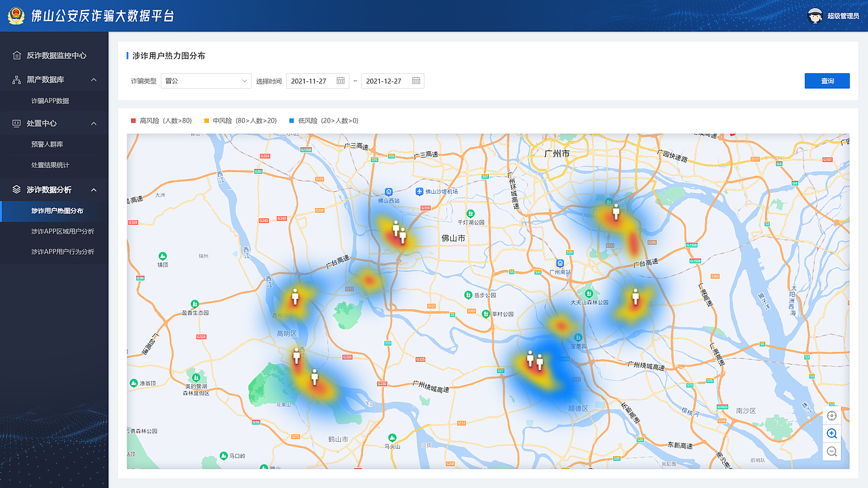Image resolution: width=868 pixels, height=488 pixels.
Task: Click the 超级管理员 username label
Action: (x=843, y=16)
